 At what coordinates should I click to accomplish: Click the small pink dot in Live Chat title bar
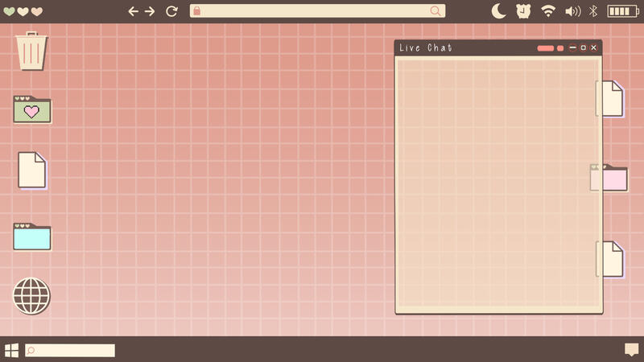click(560, 48)
